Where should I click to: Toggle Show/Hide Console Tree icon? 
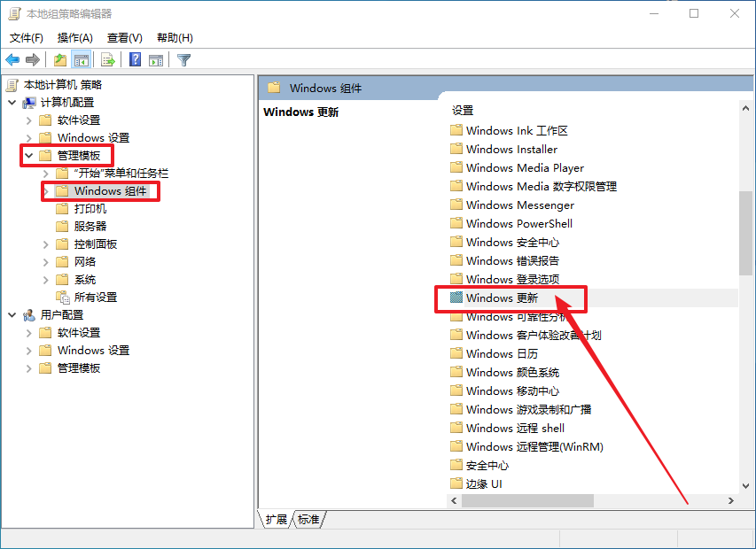coord(82,60)
